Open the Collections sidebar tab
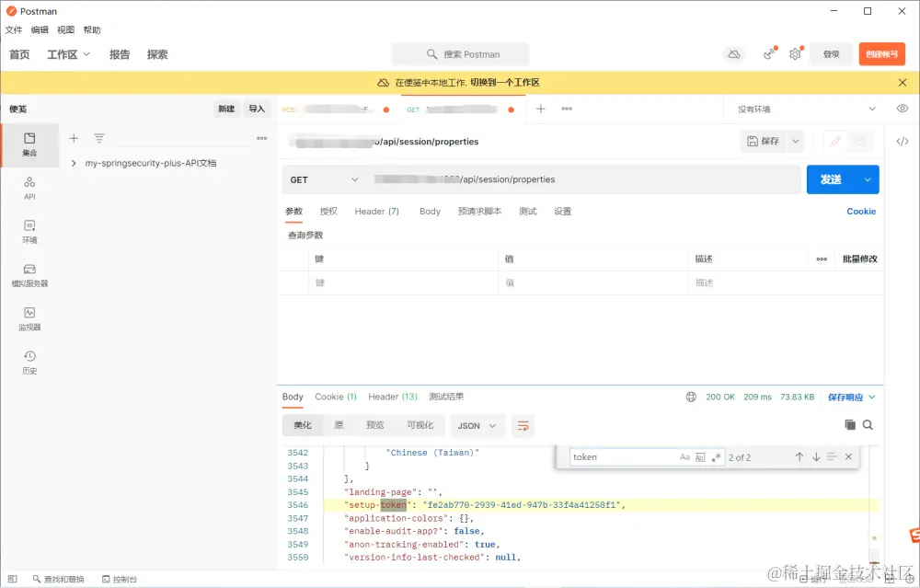The height and width of the screenshot is (588, 920). click(29, 144)
